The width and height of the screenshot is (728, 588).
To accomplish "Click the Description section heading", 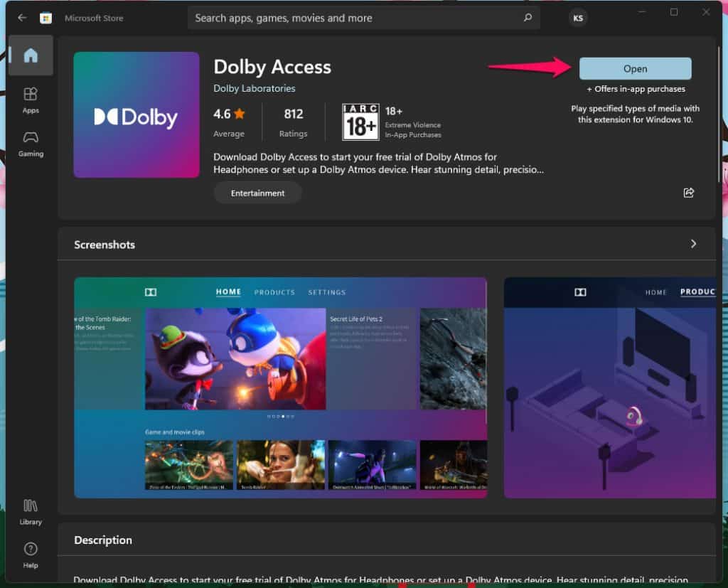I will [103, 540].
